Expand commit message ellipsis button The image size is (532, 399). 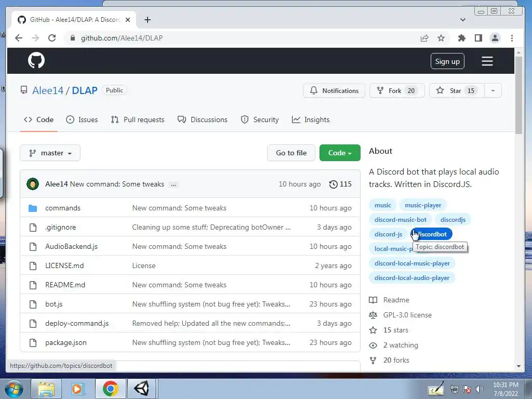click(174, 184)
